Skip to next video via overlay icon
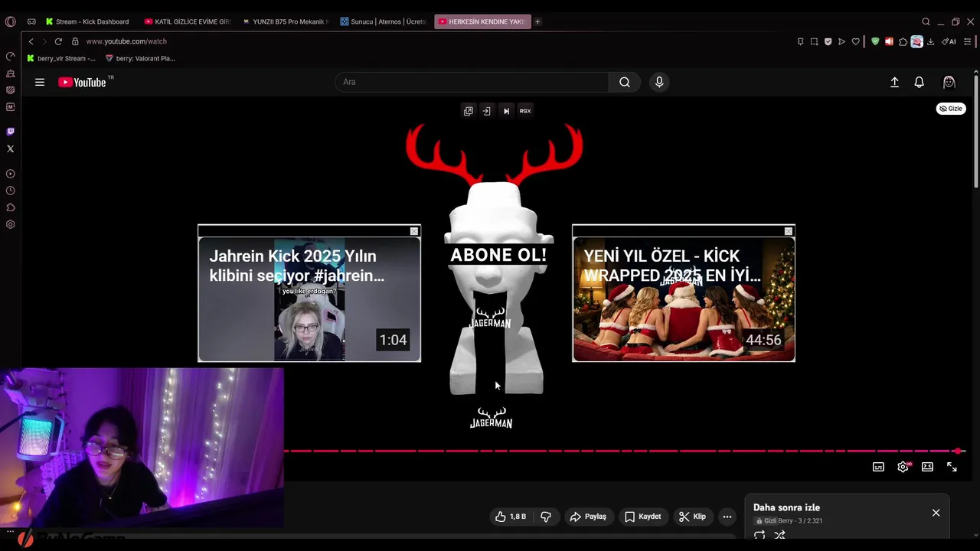The height and width of the screenshot is (551, 980). point(506,111)
